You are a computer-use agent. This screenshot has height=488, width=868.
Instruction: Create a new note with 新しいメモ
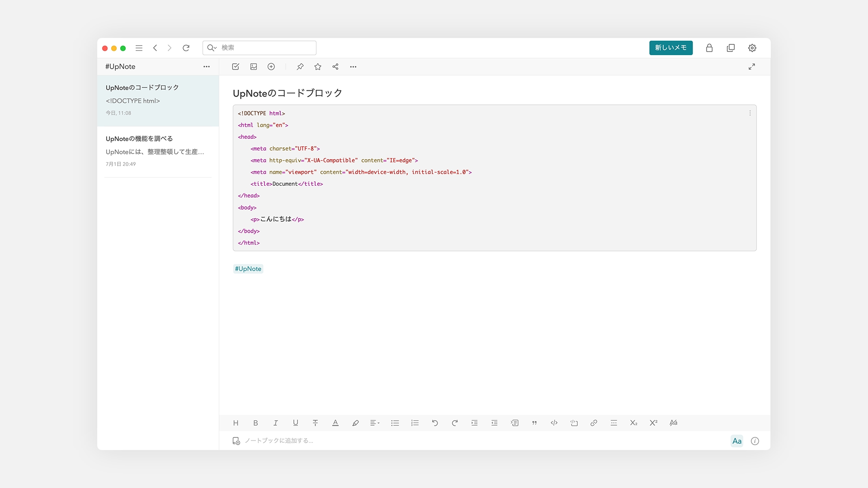pos(671,48)
